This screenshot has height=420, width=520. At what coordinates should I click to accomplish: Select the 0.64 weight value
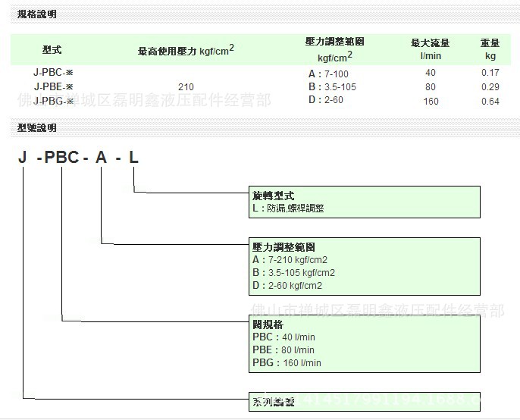(490, 102)
